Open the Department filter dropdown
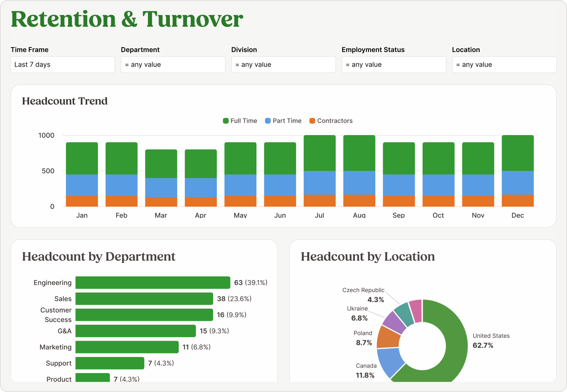This screenshot has height=392, width=567. [173, 65]
